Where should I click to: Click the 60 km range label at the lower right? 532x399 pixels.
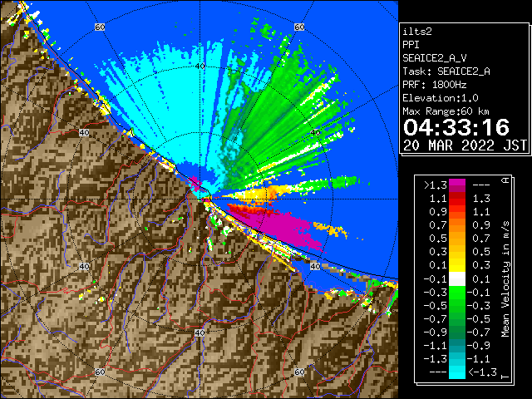tap(299, 372)
